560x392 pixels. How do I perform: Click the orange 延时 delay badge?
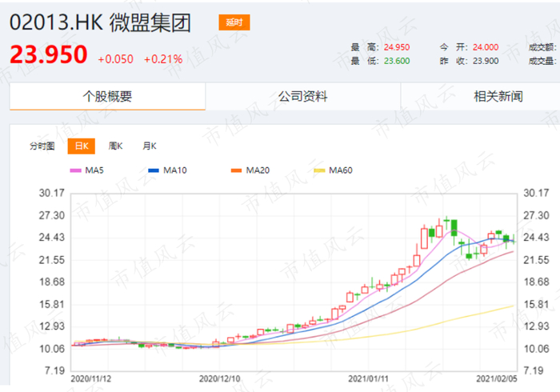coord(234,22)
